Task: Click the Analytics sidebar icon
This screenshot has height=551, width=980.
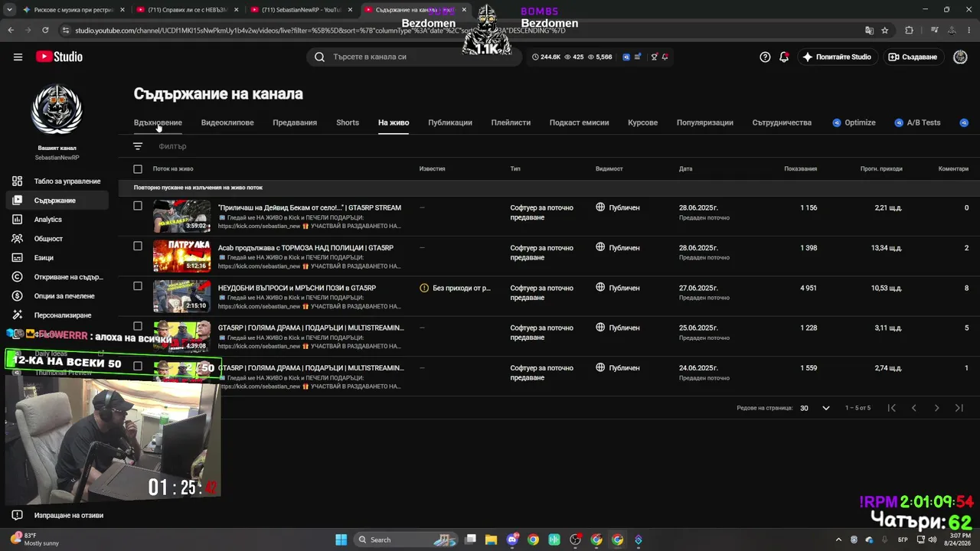Action: (x=17, y=220)
